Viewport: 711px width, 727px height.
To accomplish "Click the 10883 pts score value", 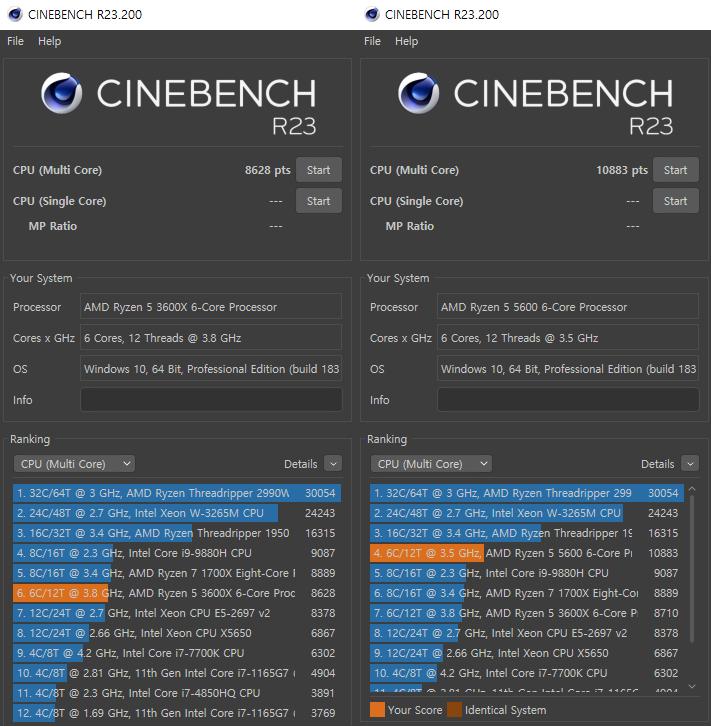I will pyautogui.click(x=622, y=170).
